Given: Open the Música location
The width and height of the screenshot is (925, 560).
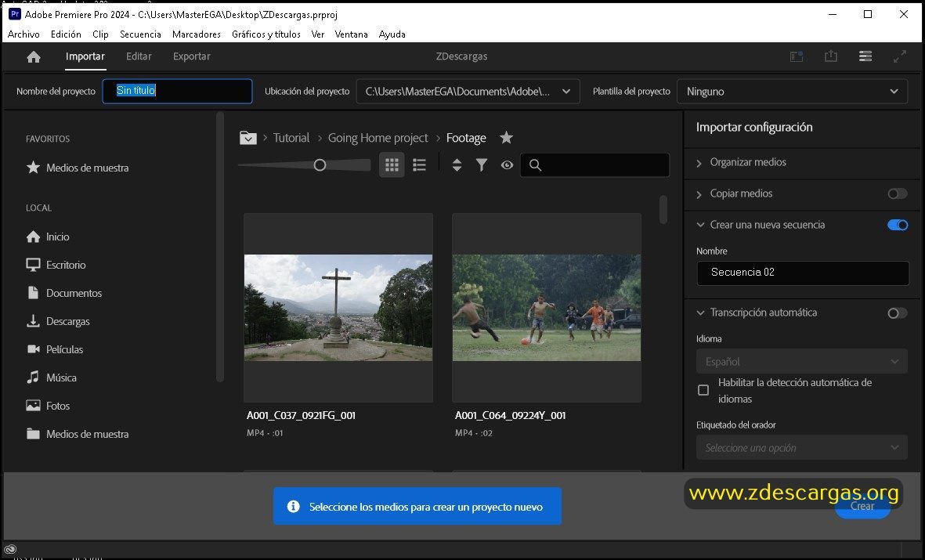Looking at the screenshot, I should point(52,378).
